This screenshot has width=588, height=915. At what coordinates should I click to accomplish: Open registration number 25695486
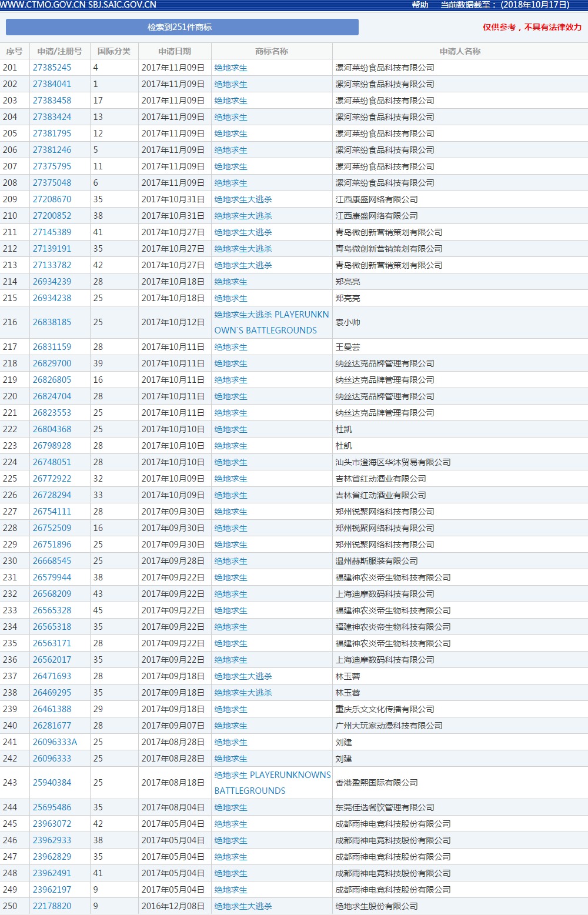pos(52,807)
